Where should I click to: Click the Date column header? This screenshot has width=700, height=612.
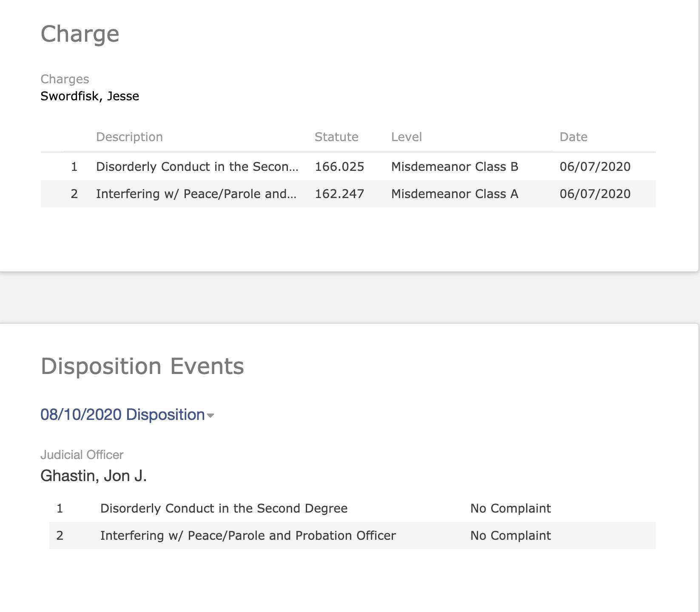[573, 137]
